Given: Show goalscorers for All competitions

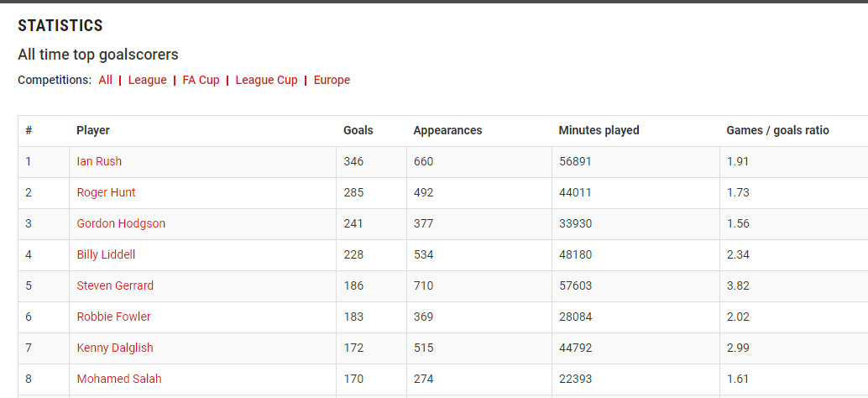Looking at the screenshot, I should pyautogui.click(x=105, y=81).
